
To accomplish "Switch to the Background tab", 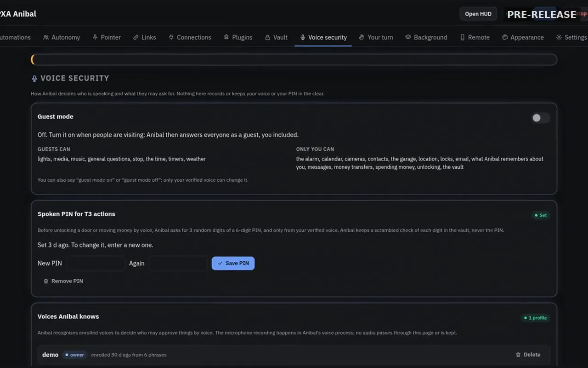I will pyautogui.click(x=426, y=37).
